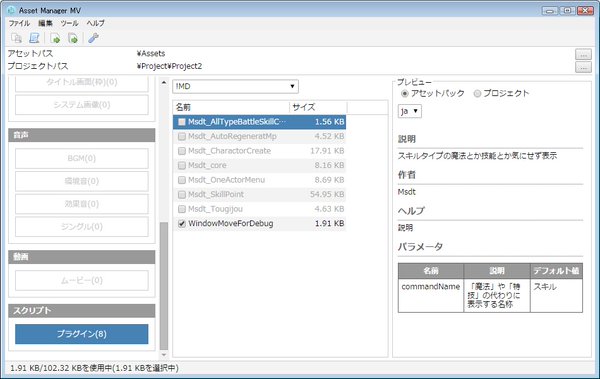Check the Msdt_CharactorCreate checkbox
This screenshot has width=600, height=379.
[x=182, y=151]
